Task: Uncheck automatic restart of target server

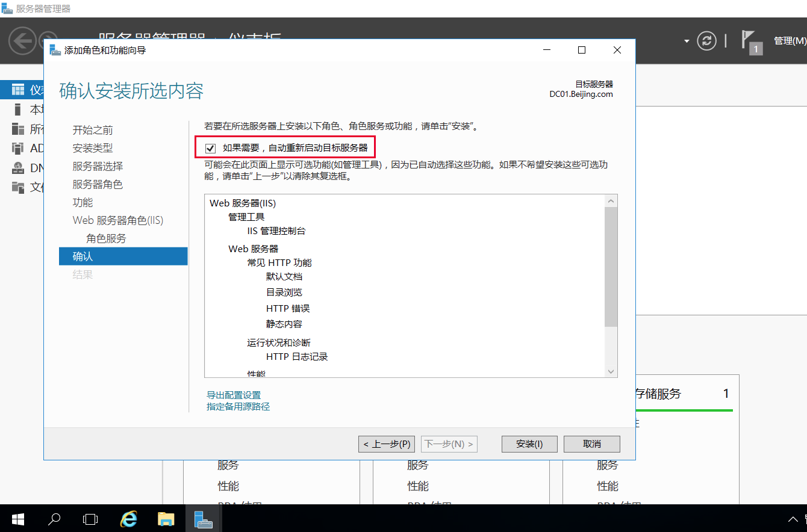Action: tap(211, 148)
